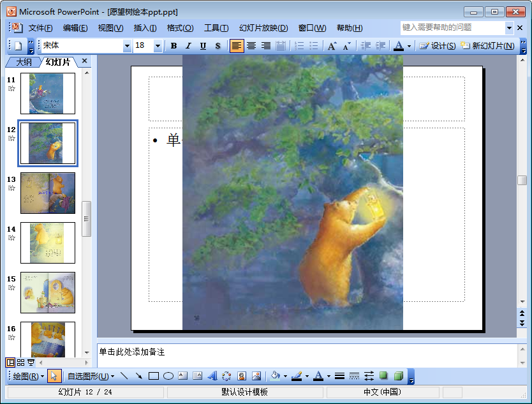The image size is (532, 404).
Task: Open the font name dropdown
Action: (x=127, y=46)
